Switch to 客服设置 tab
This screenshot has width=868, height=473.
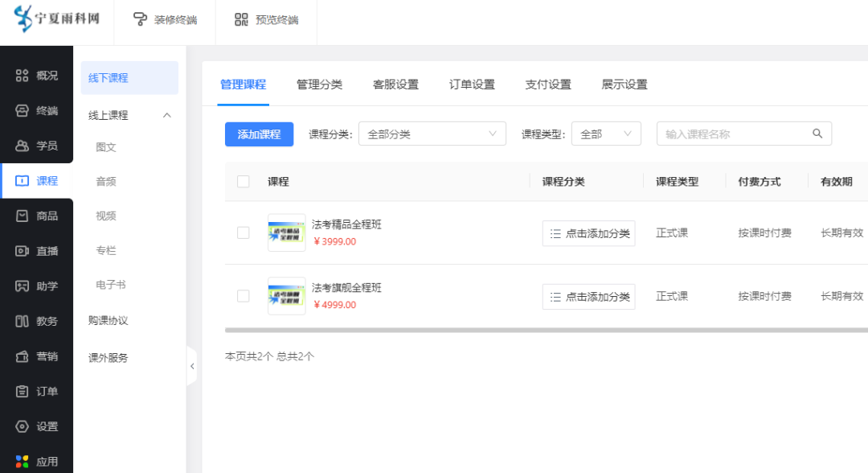tap(395, 84)
